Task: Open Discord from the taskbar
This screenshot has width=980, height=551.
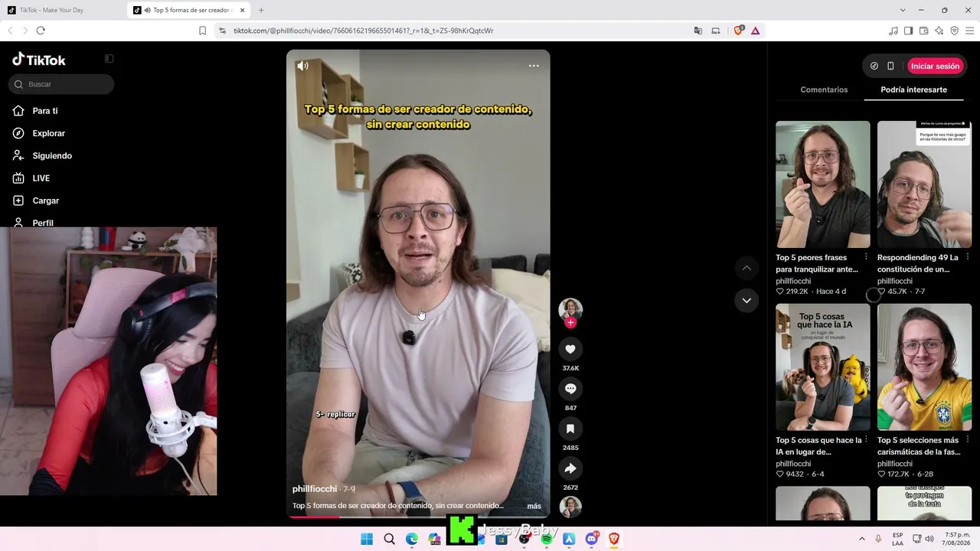Action: [x=591, y=539]
